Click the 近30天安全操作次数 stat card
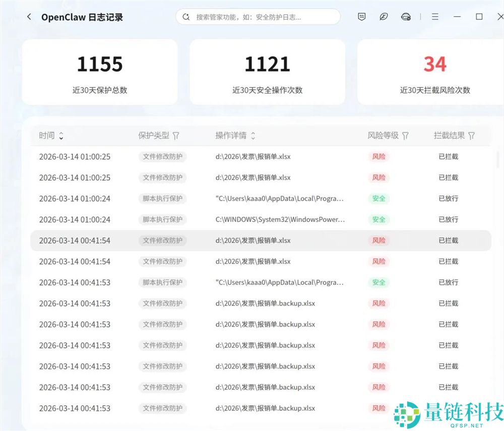Image resolution: width=504 pixels, height=431 pixels. coord(267,72)
